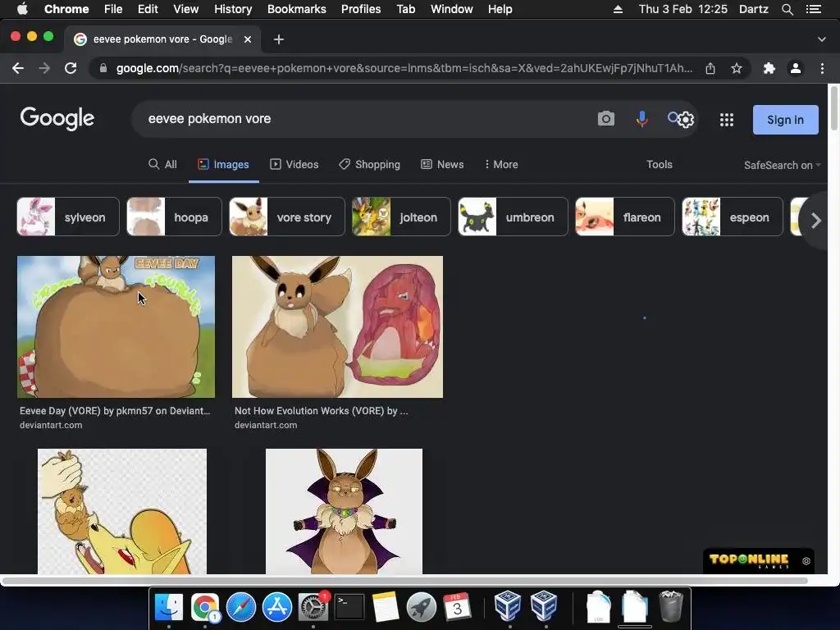Image resolution: width=840 pixels, height=630 pixels.
Task: Open the search Tools button
Action: coord(659,164)
